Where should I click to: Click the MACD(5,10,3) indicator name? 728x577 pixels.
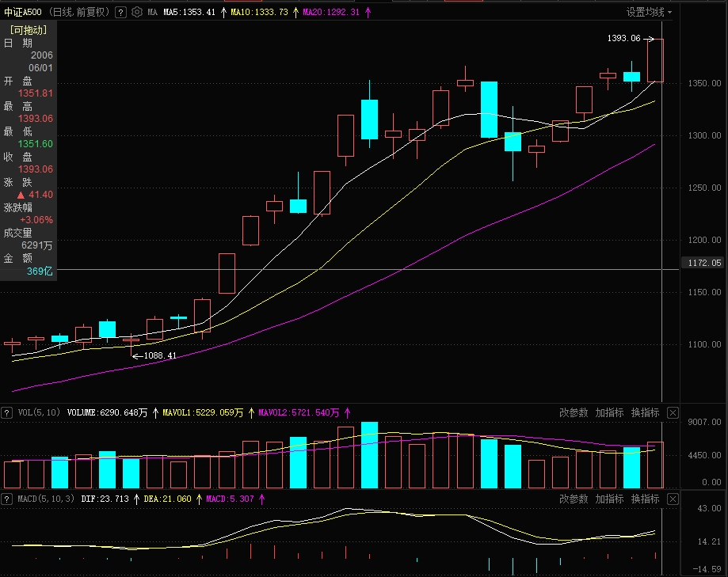(45, 499)
